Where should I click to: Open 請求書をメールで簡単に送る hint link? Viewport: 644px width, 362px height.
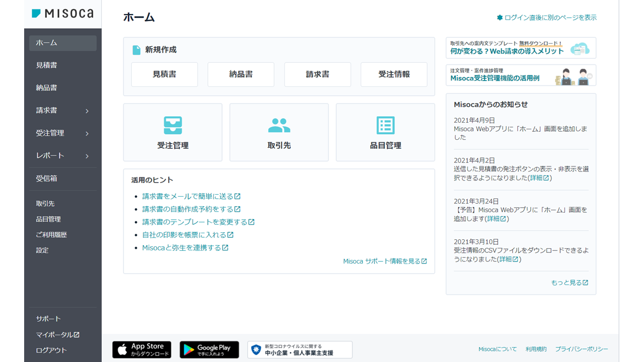coord(188,197)
